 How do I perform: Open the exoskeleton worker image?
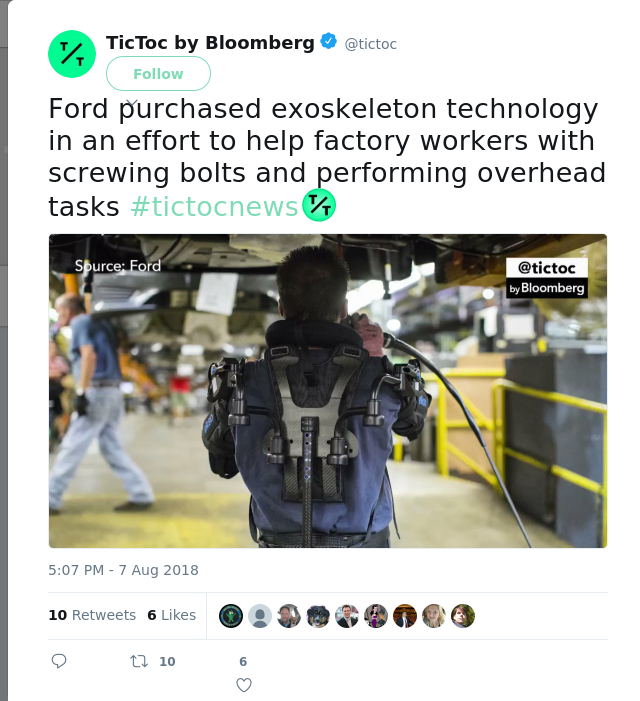tap(328, 391)
